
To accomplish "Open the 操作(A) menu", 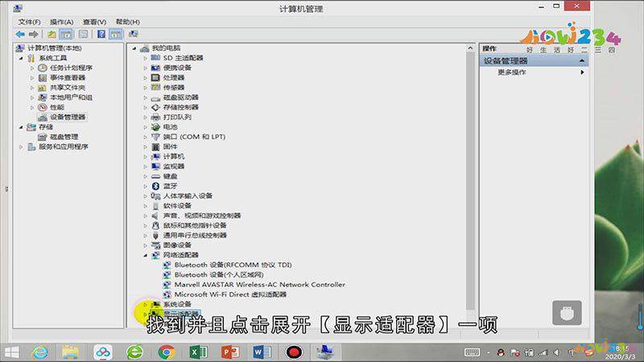I will 62,22.
